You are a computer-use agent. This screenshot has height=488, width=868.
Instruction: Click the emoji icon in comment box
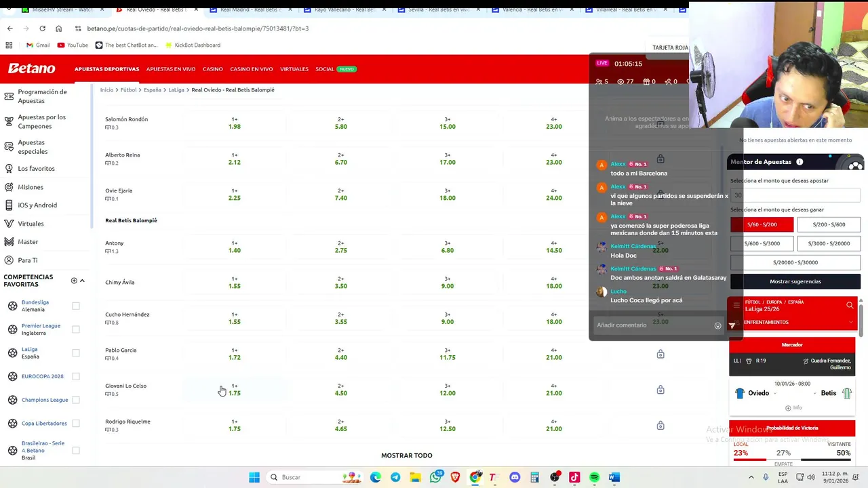click(717, 325)
